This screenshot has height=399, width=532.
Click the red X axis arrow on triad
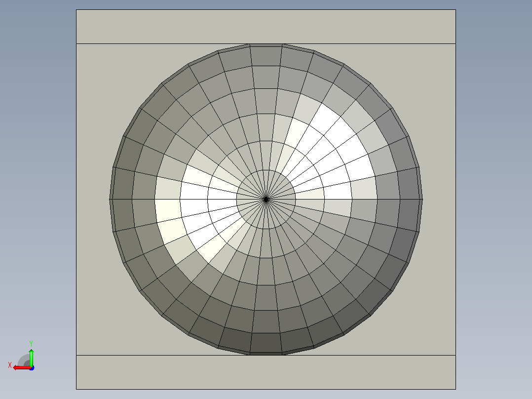pyautogui.click(x=21, y=367)
